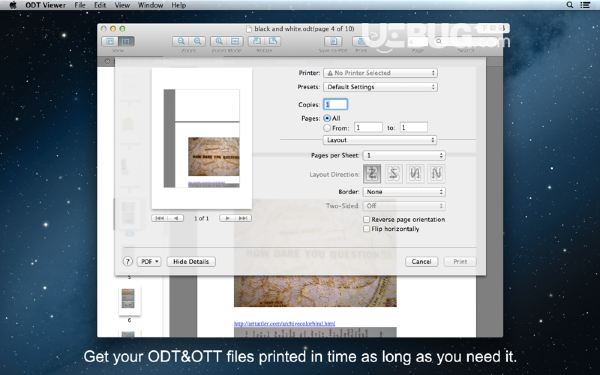Open the File menu
The height and width of the screenshot is (375, 600).
(x=80, y=5)
